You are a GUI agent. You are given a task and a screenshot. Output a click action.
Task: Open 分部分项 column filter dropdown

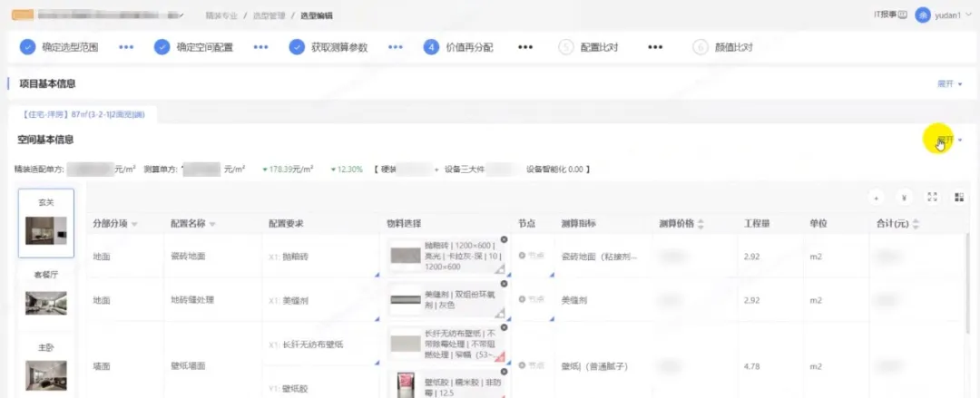point(134,224)
